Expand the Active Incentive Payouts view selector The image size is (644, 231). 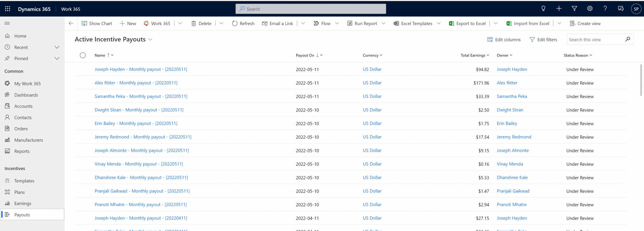(x=150, y=40)
